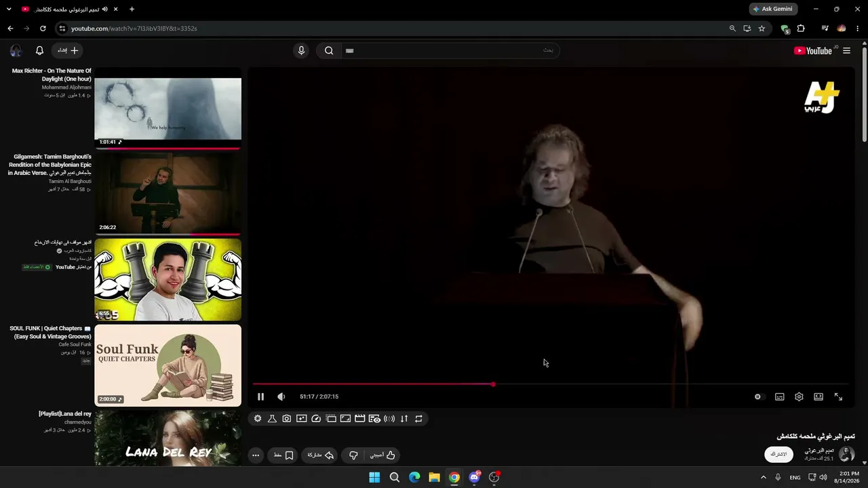Open the Lana Del Rey playlist thumbnail
This screenshot has height=488, width=868.
pyautogui.click(x=167, y=439)
